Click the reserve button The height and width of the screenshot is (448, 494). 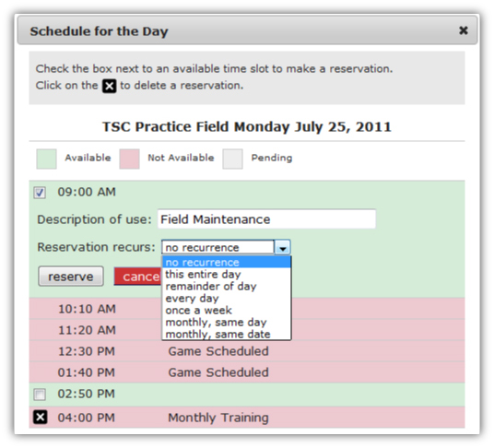tap(71, 277)
